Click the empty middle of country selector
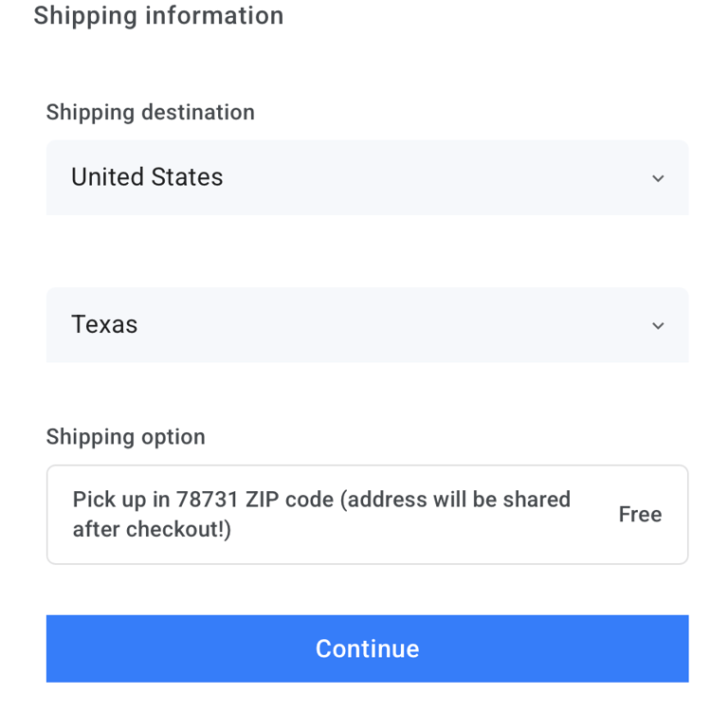Image resolution: width=728 pixels, height=711 pixels. coord(427,177)
